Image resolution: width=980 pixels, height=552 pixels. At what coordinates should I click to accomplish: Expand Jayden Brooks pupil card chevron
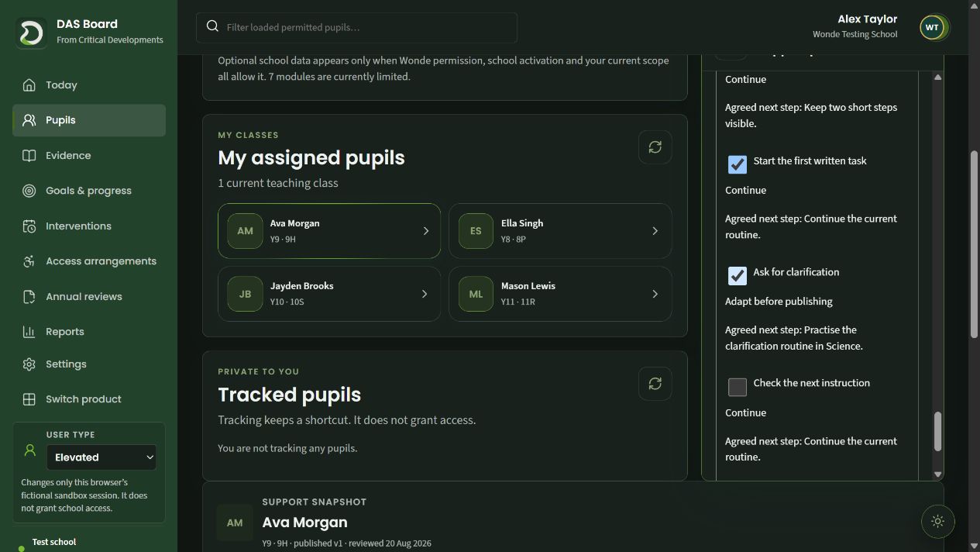(x=425, y=294)
